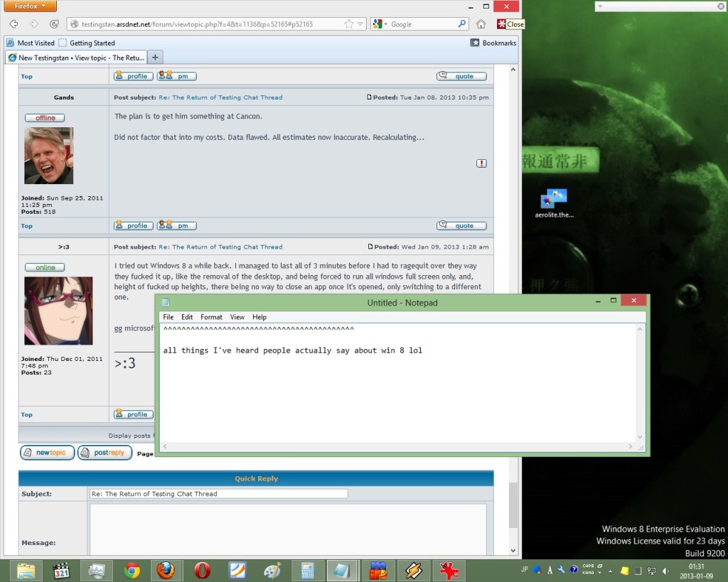Launch Opera from the taskbar
This screenshot has width=728, height=582.
202,570
